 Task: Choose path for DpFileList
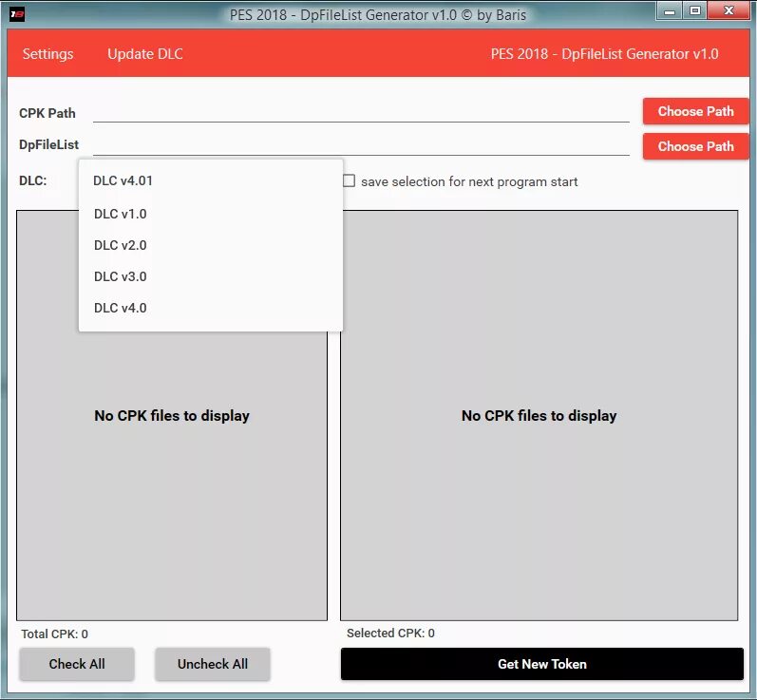click(695, 146)
